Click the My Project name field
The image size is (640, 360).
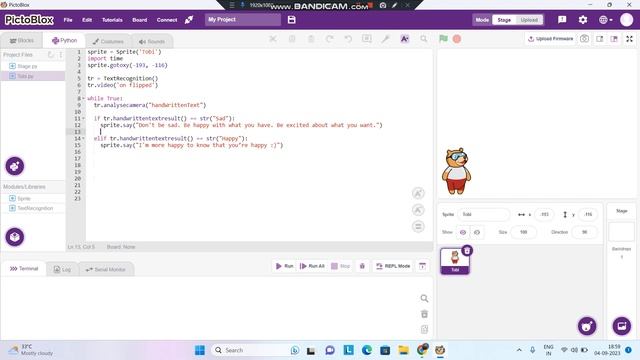(x=243, y=20)
